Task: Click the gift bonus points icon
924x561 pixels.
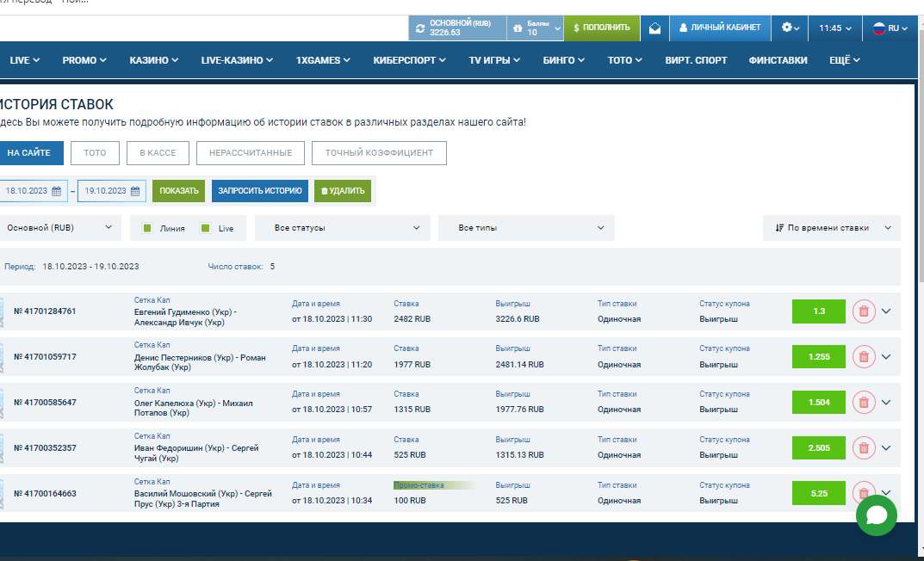Action: pos(517,28)
